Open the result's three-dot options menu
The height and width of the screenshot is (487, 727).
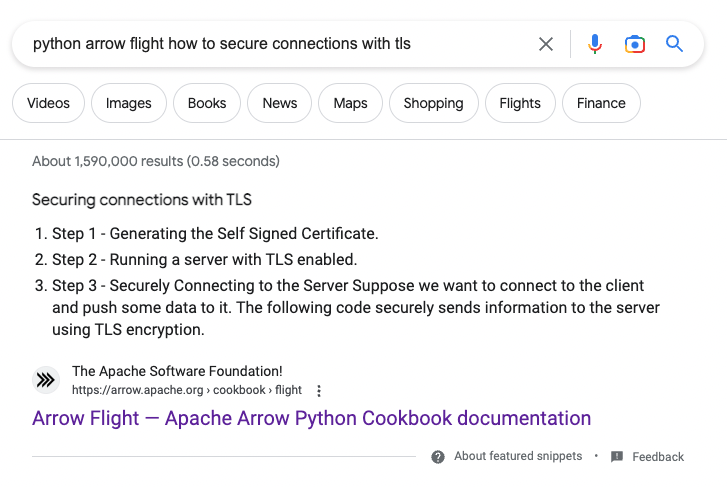coord(319,391)
